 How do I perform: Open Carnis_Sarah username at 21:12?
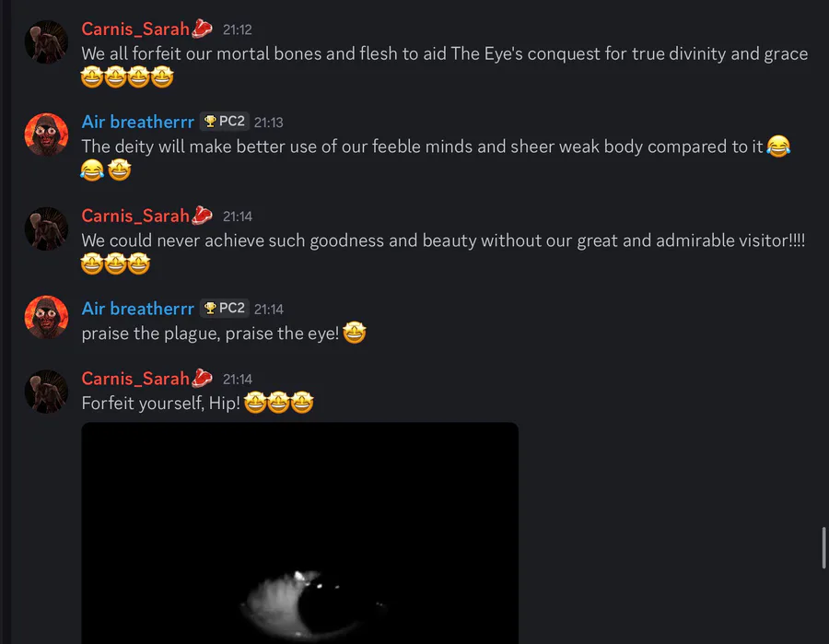pos(135,29)
